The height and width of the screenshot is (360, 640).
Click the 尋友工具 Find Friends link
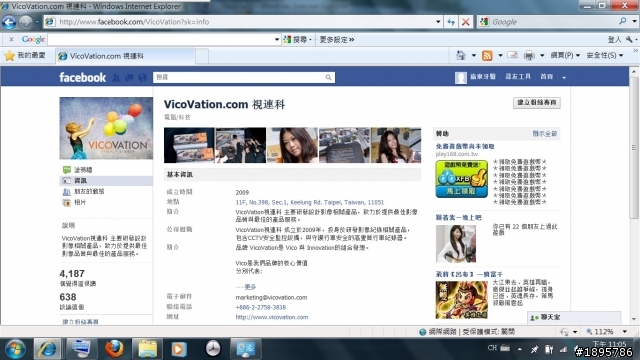pyautogui.click(x=518, y=77)
